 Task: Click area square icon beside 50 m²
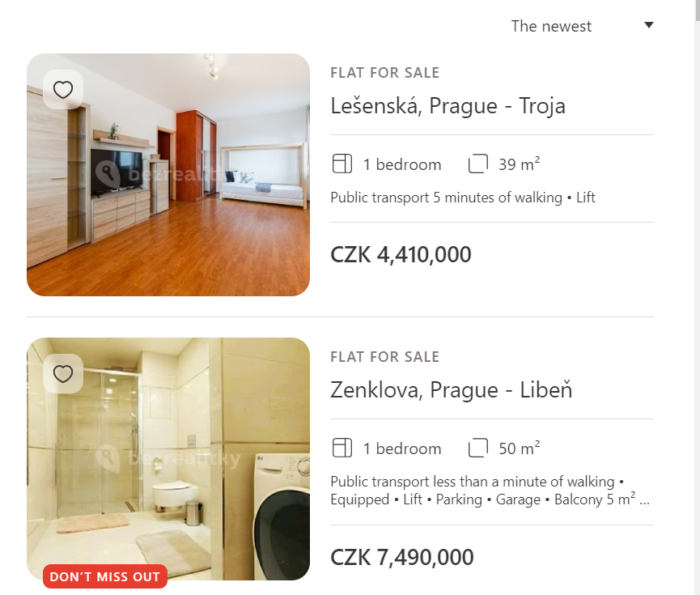coord(477,448)
